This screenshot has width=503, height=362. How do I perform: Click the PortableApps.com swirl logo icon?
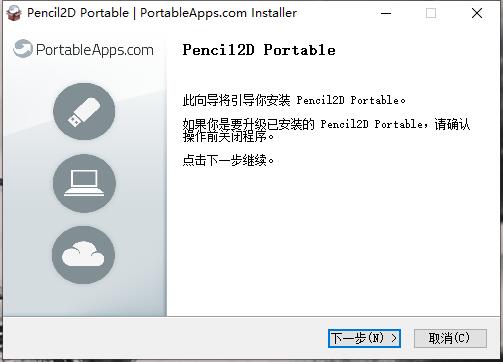click(23, 49)
